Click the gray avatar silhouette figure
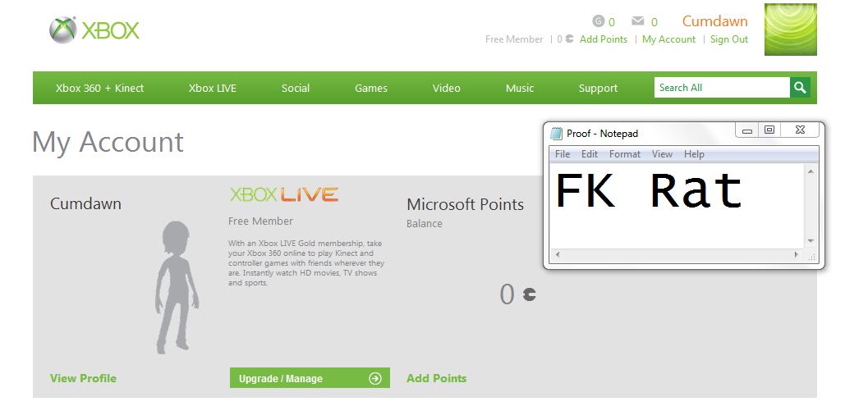868x406 pixels. (177, 287)
